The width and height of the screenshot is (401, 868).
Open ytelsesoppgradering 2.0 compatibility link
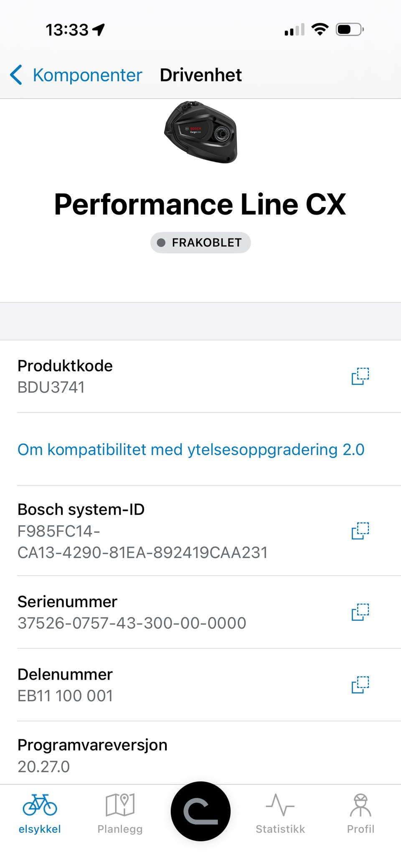(x=191, y=450)
